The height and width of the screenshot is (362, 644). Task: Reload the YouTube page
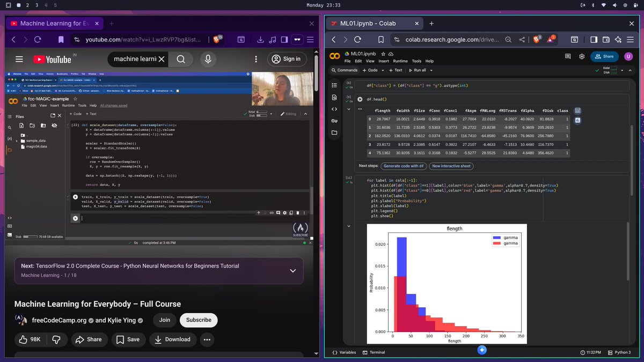pyautogui.click(x=38, y=40)
